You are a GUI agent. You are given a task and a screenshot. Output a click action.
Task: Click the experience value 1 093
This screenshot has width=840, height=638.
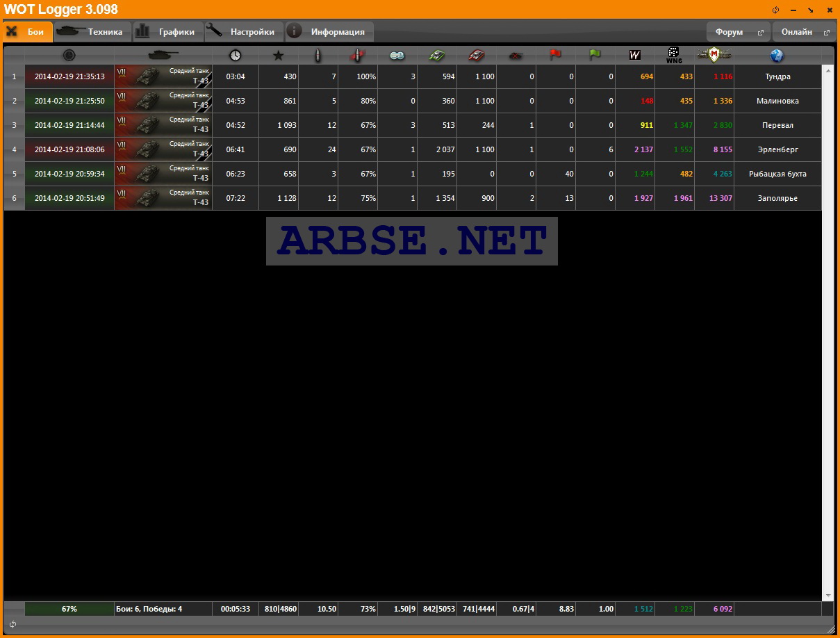[286, 125]
